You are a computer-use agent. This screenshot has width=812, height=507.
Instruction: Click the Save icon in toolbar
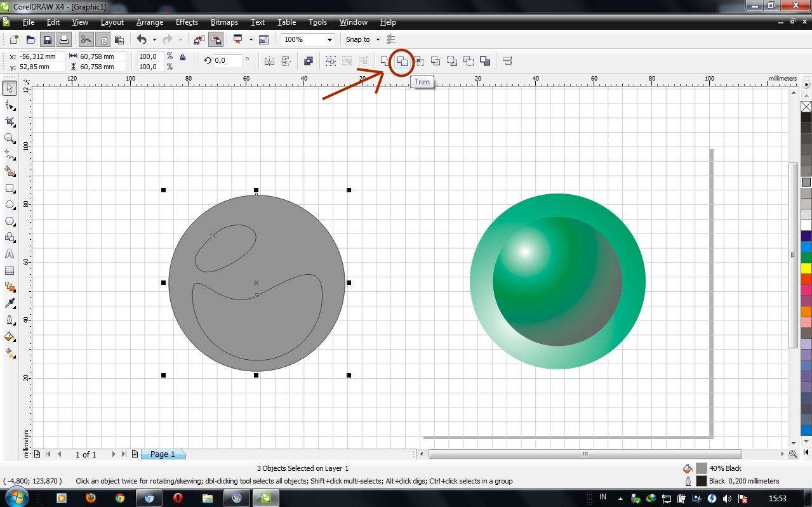click(x=47, y=39)
